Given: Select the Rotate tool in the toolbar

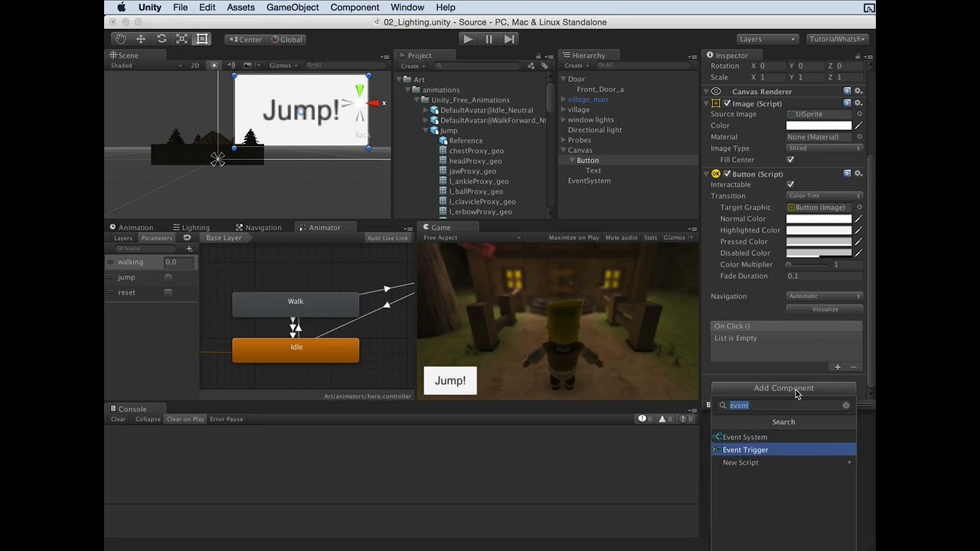Looking at the screenshot, I should (x=162, y=39).
